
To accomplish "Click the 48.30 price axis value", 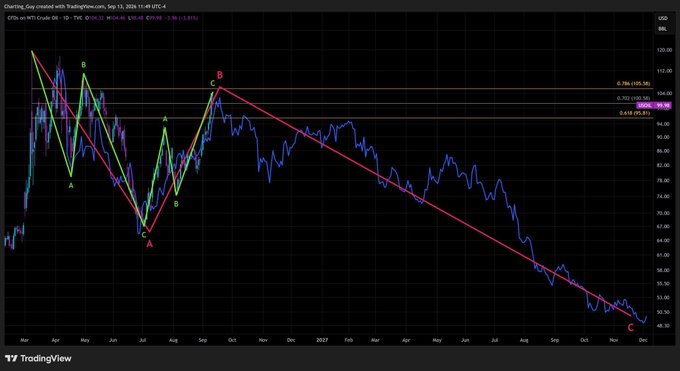I will tap(664, 325).
